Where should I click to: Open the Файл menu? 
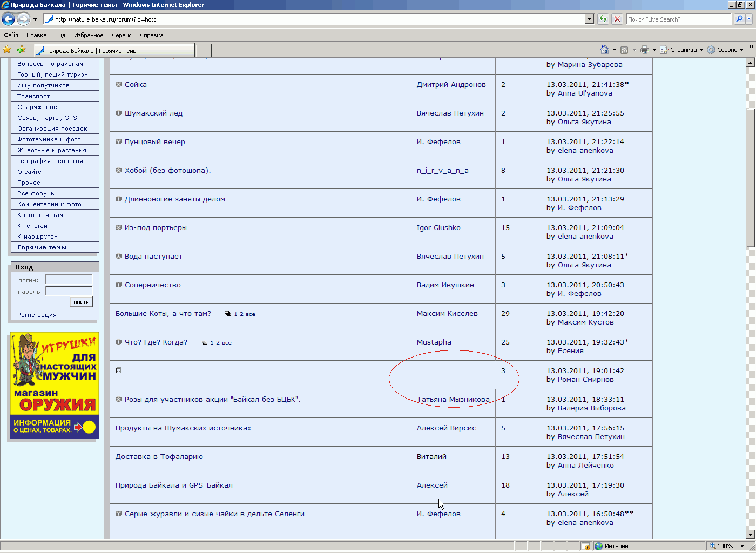tap(11, 35)
